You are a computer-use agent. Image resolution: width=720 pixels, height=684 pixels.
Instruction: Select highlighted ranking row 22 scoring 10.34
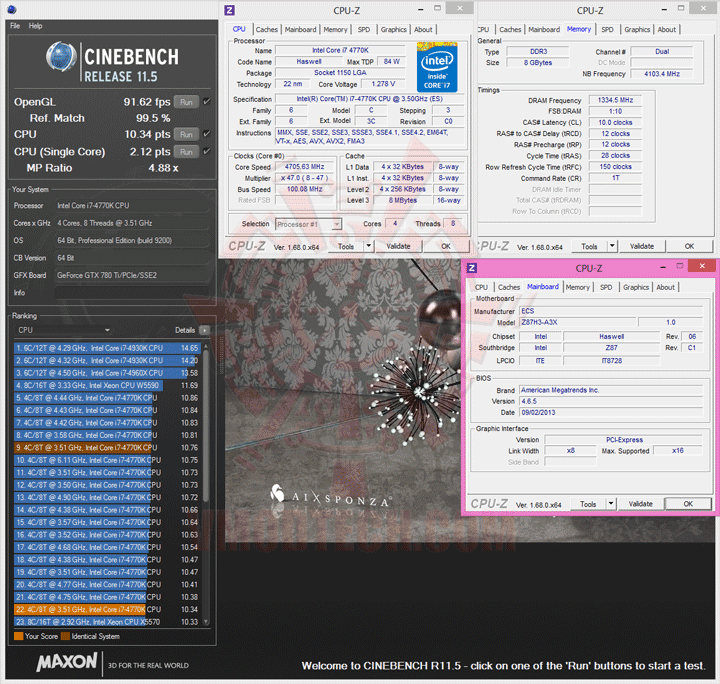pyautogui.click(x=107, y=609)
